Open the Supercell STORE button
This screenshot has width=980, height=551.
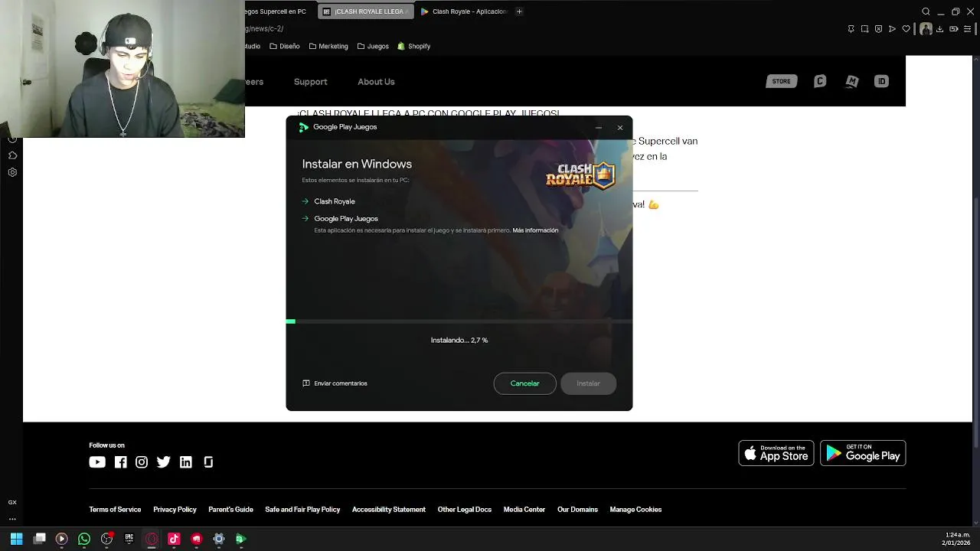781,81
